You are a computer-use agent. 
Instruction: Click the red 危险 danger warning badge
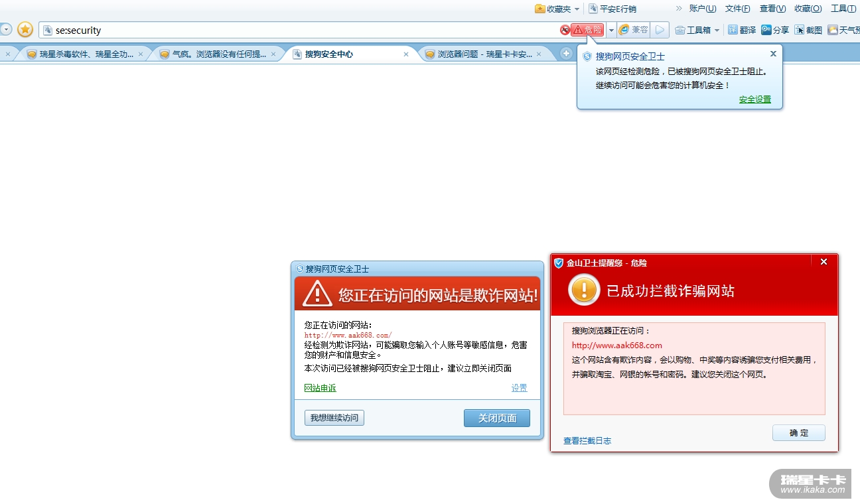pyautogui.click(x=588, y=30)
